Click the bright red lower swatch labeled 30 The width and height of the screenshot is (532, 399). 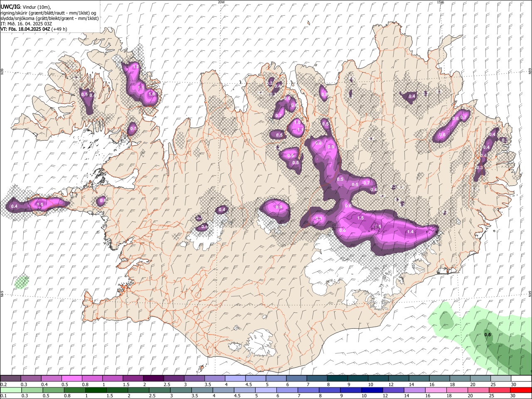coord(520,390)
